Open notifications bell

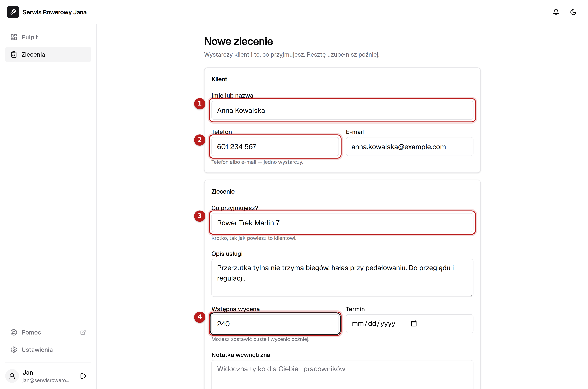click(x=556, y=12)
